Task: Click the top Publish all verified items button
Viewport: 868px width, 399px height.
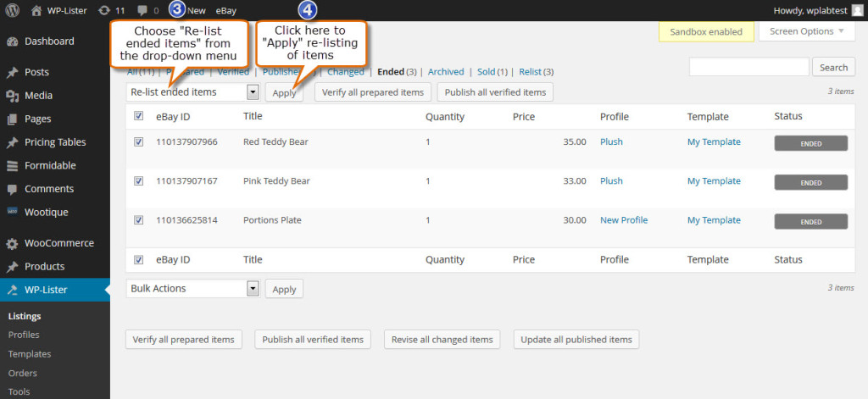Action: (495, 92)
